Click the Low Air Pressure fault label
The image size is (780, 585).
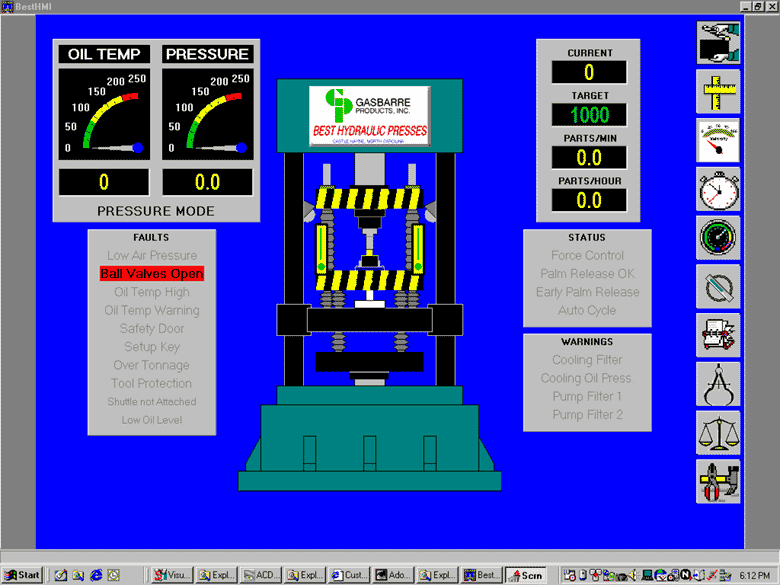(152, 256)
